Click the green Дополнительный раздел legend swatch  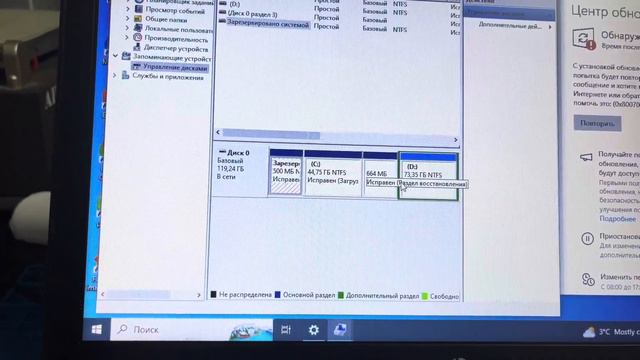click(x=341, y=295)
